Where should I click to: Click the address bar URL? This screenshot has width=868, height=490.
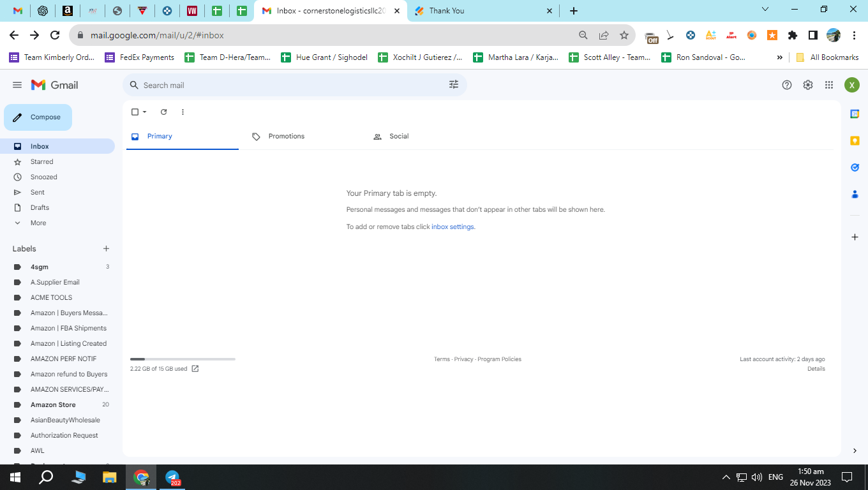[x=157, y=35]
